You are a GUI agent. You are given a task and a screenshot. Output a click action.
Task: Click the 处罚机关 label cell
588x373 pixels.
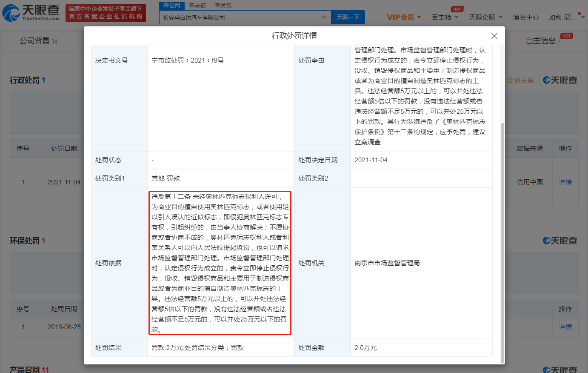(323, 263)
